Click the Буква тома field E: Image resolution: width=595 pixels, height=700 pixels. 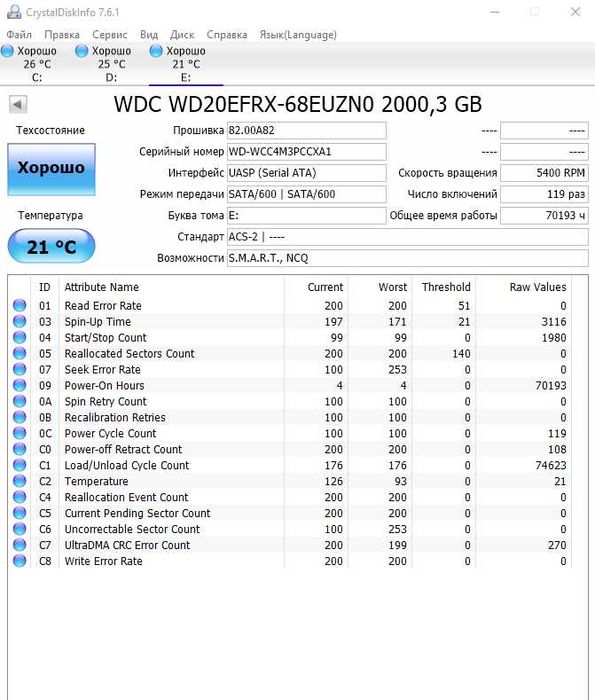point(307,215)
